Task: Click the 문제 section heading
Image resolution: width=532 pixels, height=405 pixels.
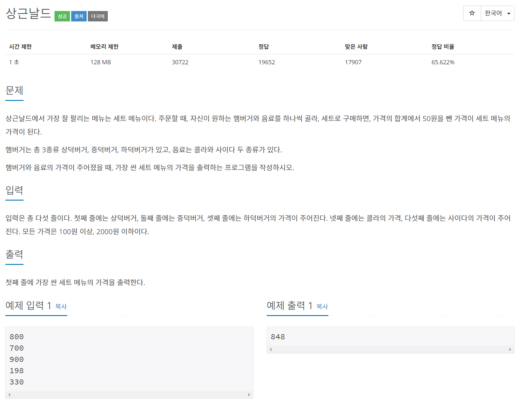Action: point(14,90)
